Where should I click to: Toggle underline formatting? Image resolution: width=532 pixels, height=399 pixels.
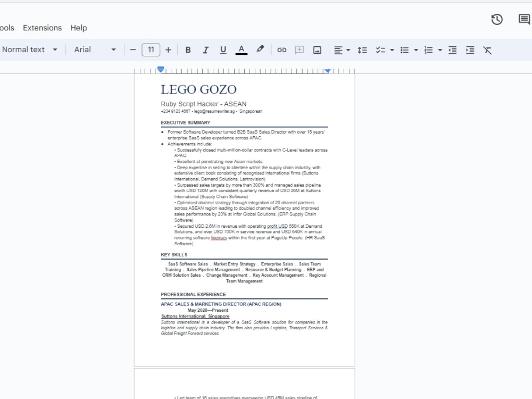(223, 50)
